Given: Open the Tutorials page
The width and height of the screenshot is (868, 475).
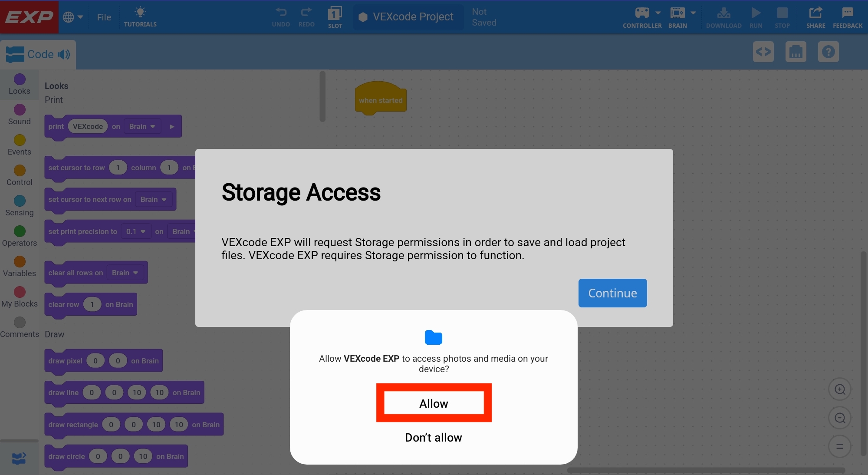Looking at the screenshot, I should pyautogui.click(x=140, y=16).
